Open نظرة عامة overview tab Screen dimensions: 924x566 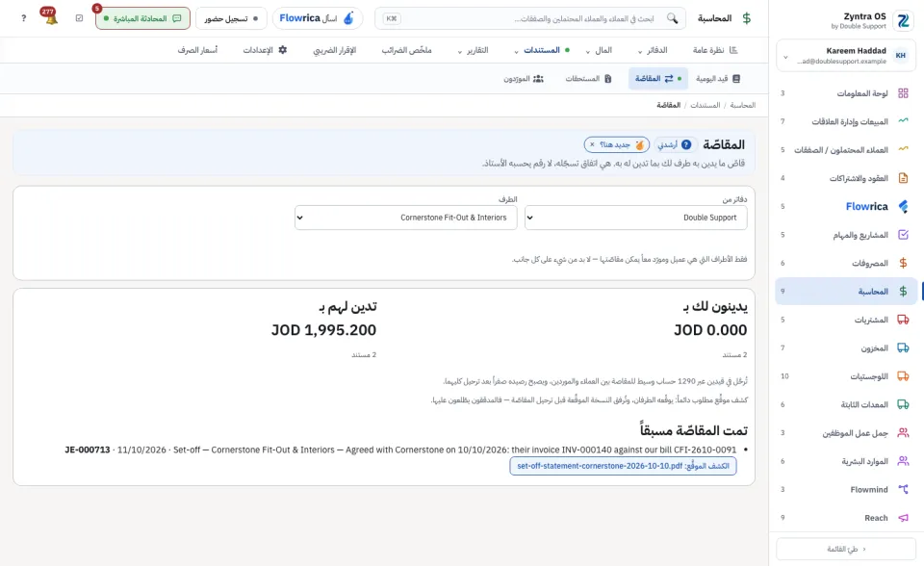[x=715, y=51]
